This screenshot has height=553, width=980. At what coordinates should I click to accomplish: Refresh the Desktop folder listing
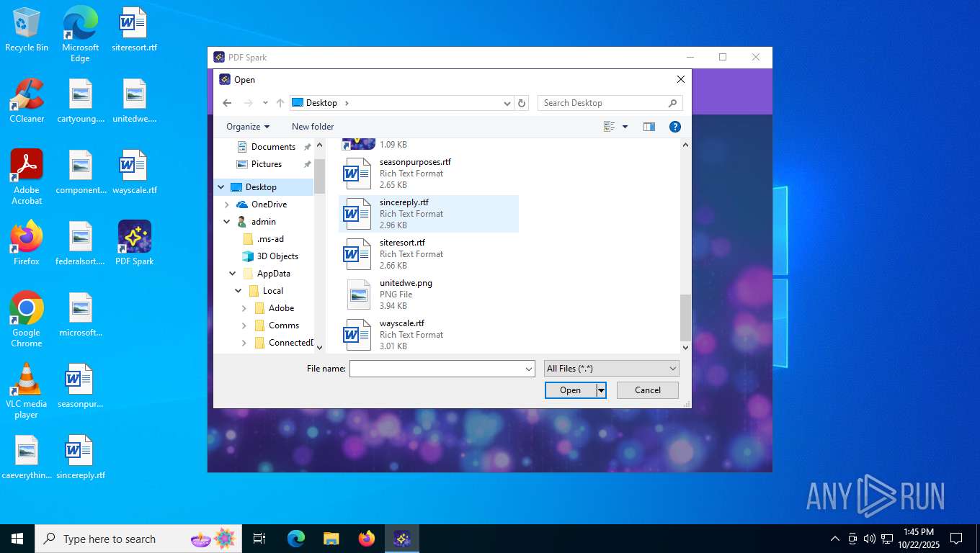(x=522, y=103)
